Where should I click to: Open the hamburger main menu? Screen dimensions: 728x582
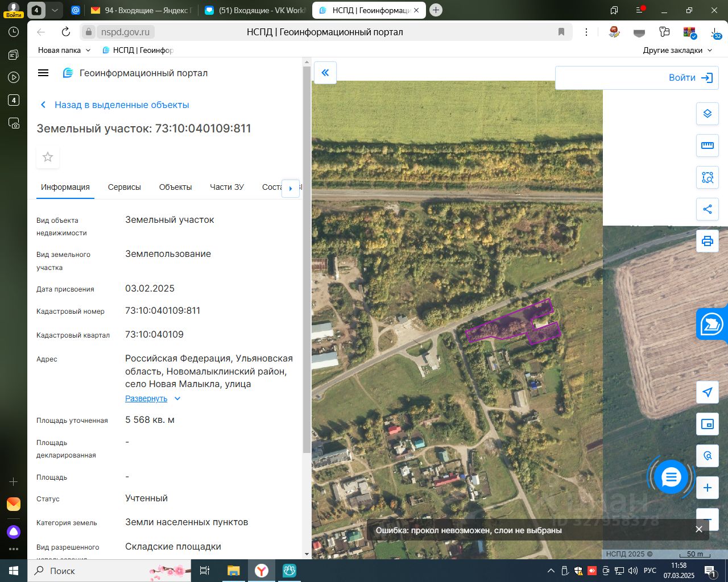(43, 73)
